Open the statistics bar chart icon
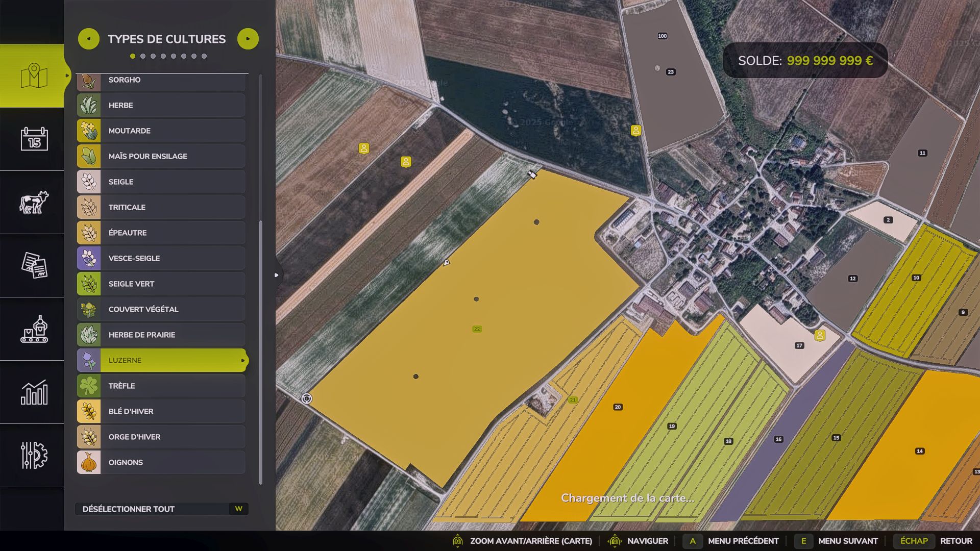Image resolution: width=980 pixels, height=551 pixels. [34, 392]
